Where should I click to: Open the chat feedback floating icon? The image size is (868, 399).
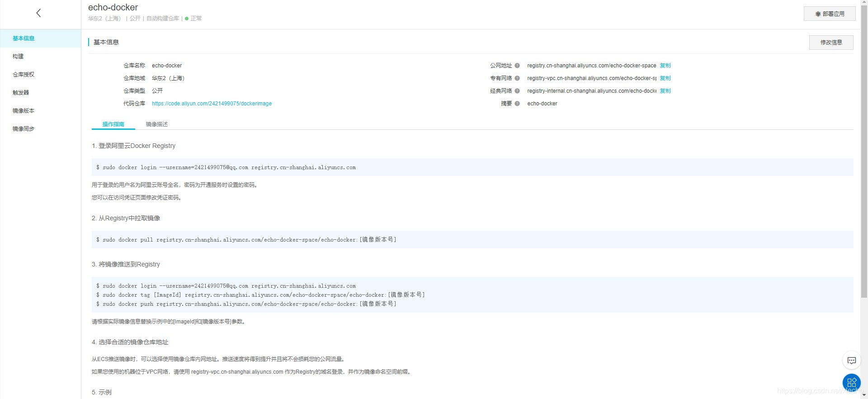tap(852, 361)
